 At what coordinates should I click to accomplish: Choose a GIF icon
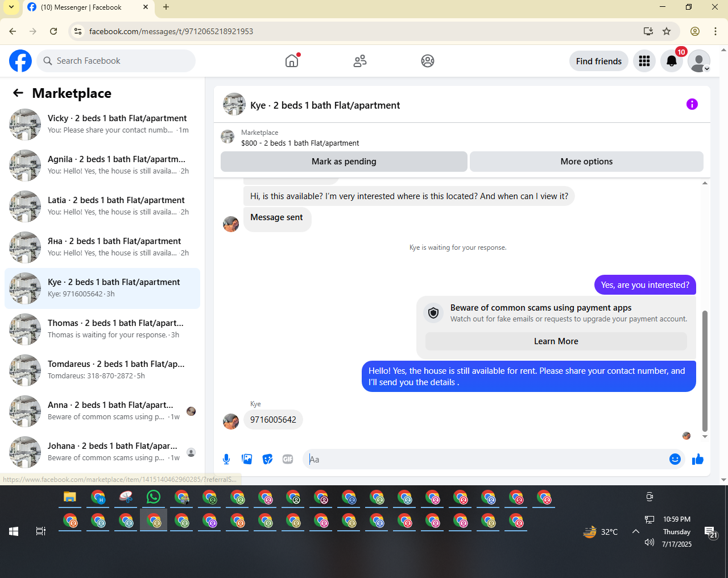click(288, 459)
